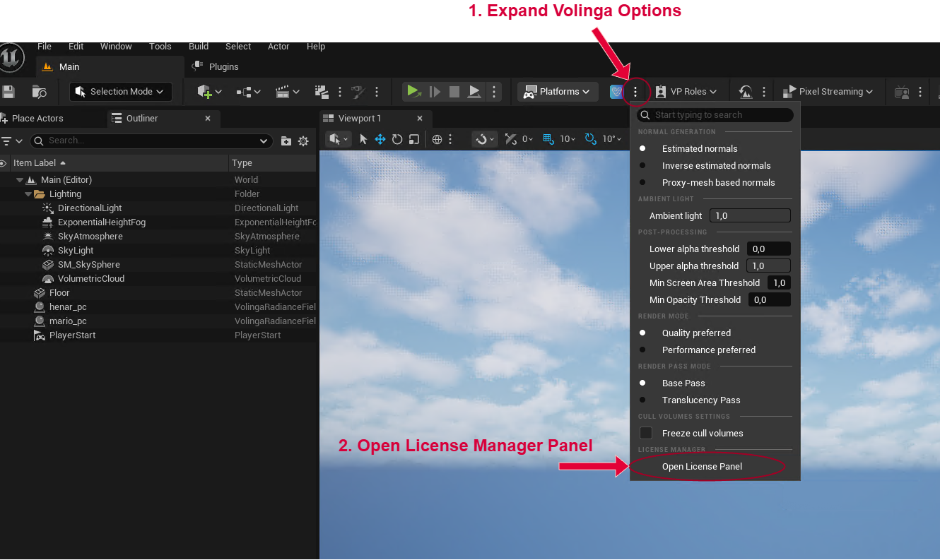The height and width of the screenshot is (560, 940).
Task: Enable the Freeze cull volumes checkbox
Action: pyautogui.click(x=646, y=433)
